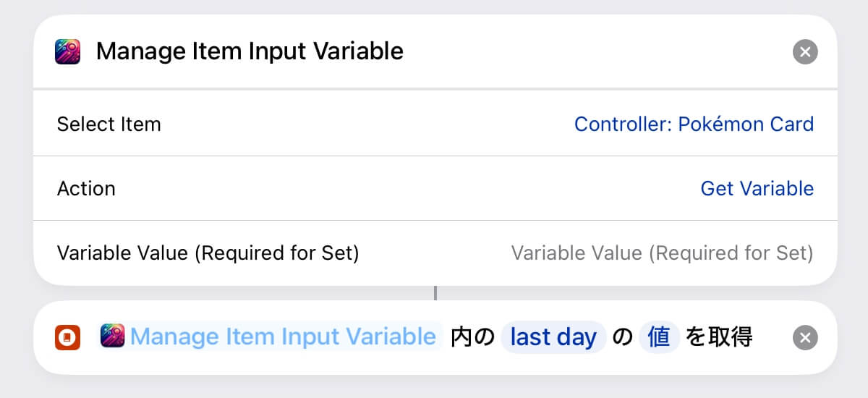Tap the Action row label
The height and width of the screenshot is (398, 868).
86,189
